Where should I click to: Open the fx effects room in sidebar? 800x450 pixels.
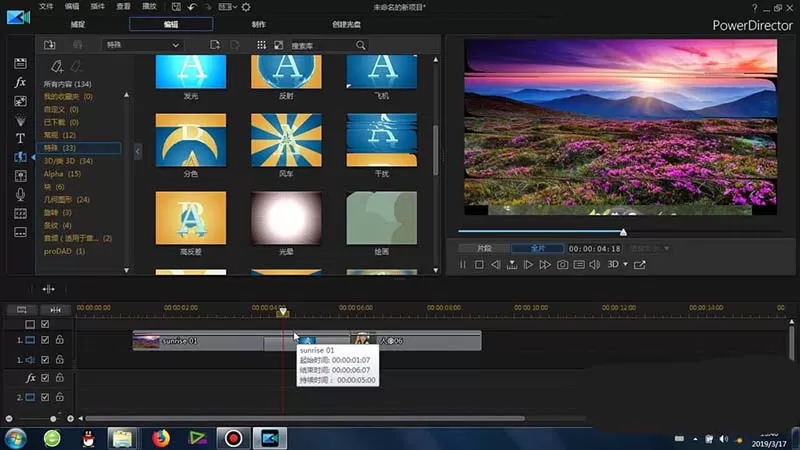pyautogui.click(x=20, y=82)
